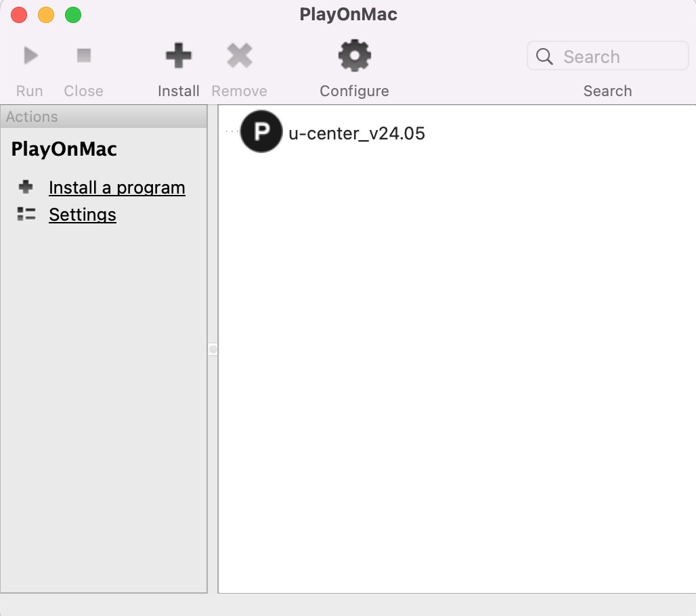Click the Remove X icon

coord(240,56)
